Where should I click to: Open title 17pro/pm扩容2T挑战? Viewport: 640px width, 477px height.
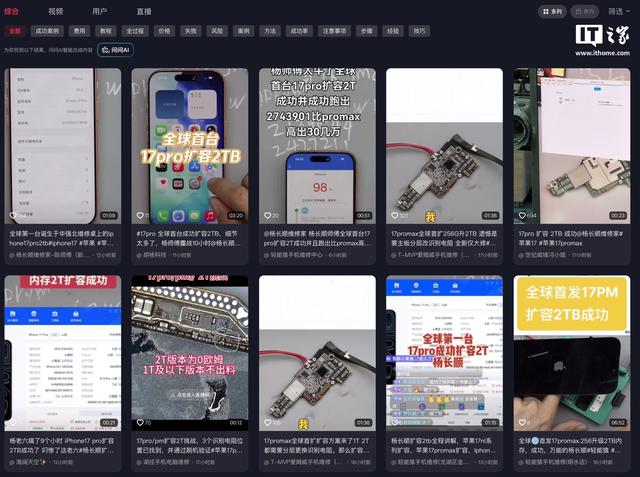(x=190, y=446)
